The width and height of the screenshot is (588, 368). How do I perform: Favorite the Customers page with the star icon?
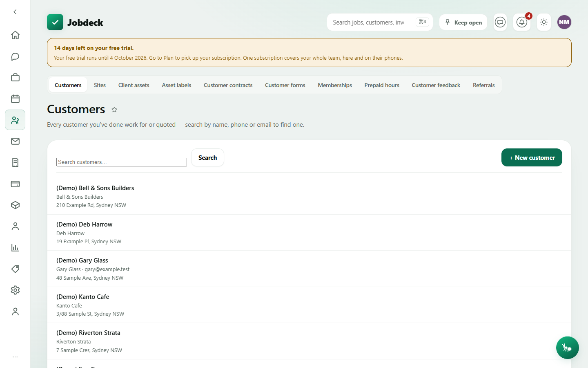coord(114,110)
